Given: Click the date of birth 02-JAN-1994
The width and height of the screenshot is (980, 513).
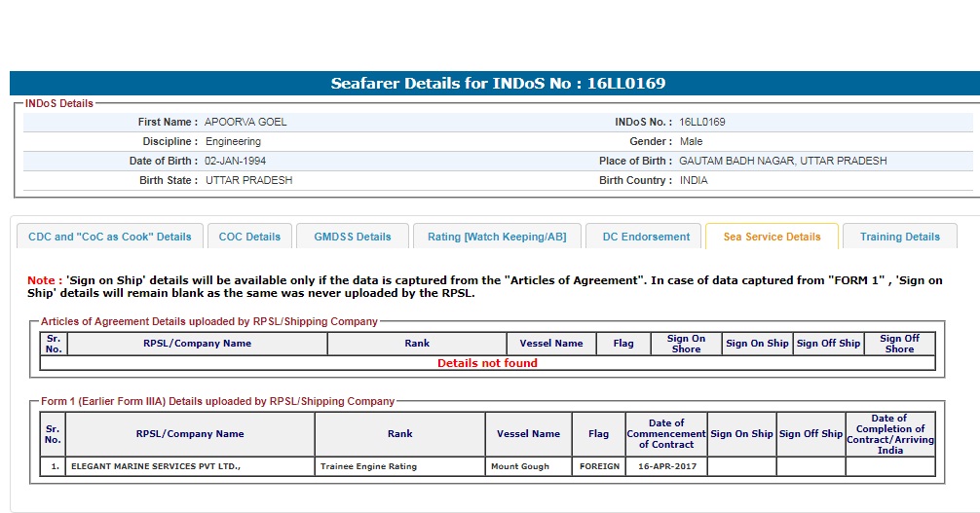Looking at the screenshot, I should (x=235, y=161).
